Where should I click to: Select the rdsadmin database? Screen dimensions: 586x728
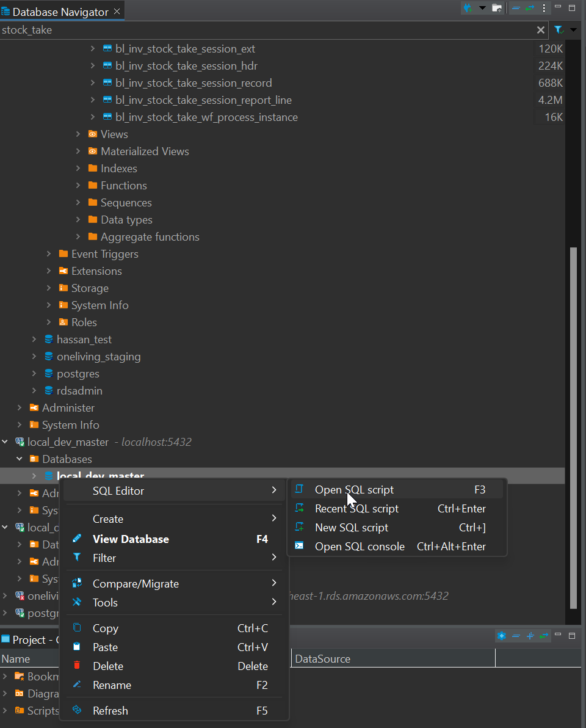click(x=79, y=390)
